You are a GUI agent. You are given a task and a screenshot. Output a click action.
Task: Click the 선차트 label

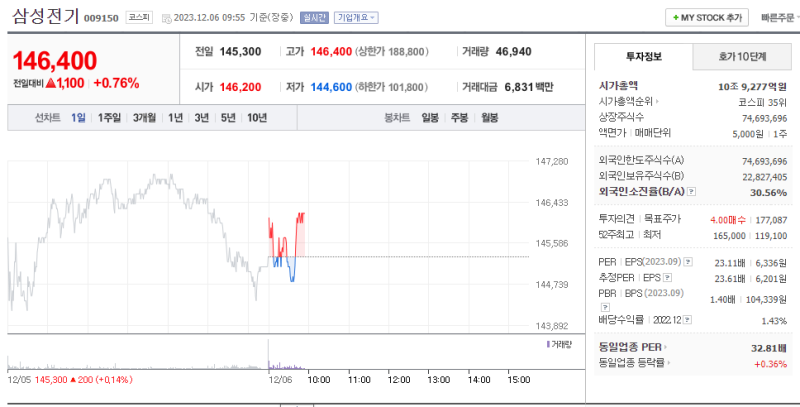[x=47, y=118]
